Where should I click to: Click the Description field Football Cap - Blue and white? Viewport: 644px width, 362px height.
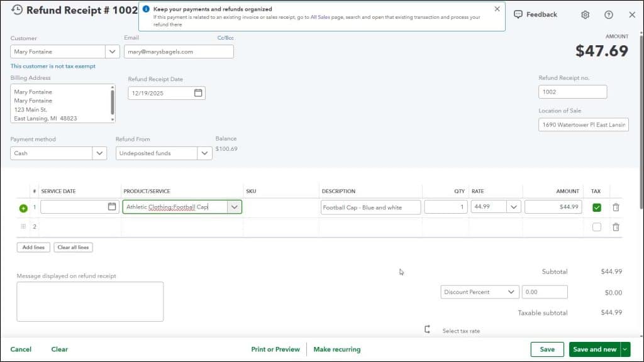pyautogui.click(x=370, y=207)
